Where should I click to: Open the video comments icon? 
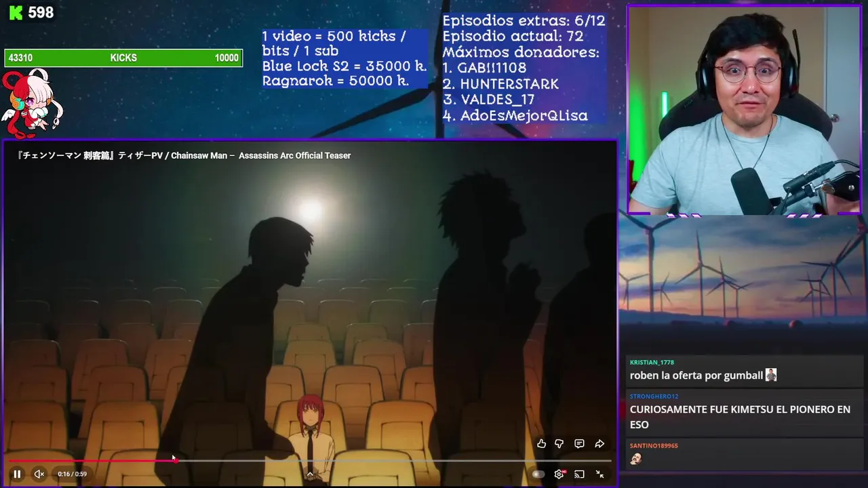(579, 444)
